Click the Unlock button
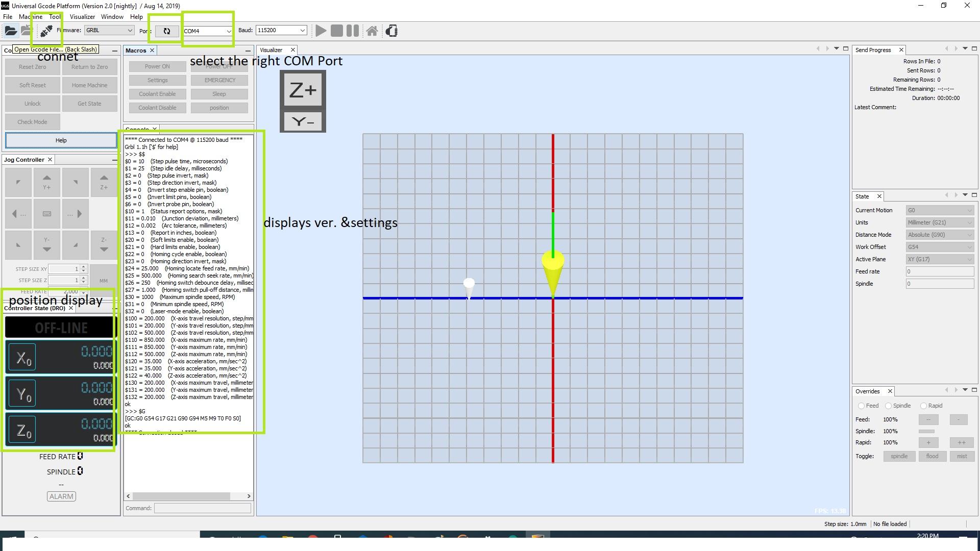The height and width of the screenshot is (551, 980). tap(32, 103)
